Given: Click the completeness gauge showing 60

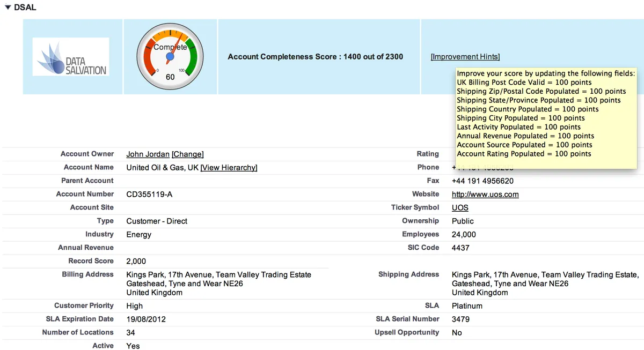Looking at the screenshot, I should point(170,56).
